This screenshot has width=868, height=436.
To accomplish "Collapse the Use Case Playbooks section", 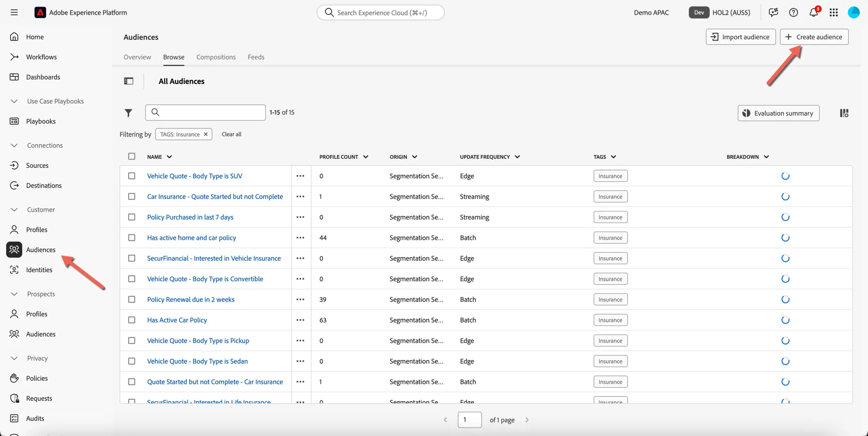I will pos(14,101).
